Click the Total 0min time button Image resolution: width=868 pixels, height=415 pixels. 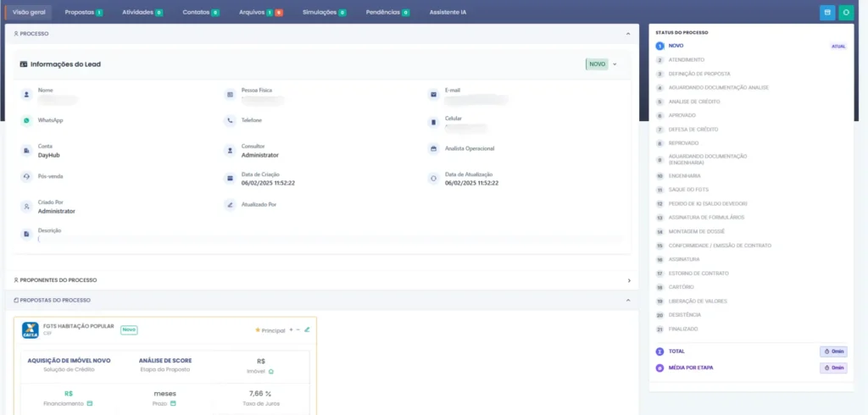[832, 351]
